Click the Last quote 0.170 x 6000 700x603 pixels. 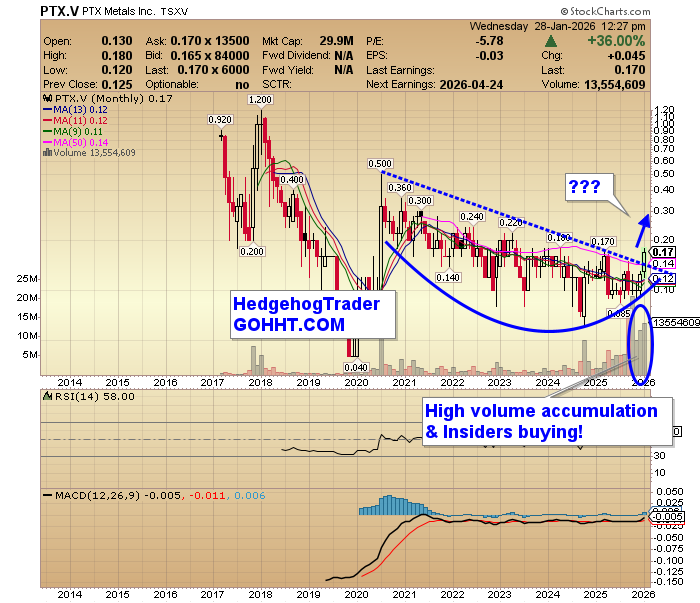(213, 70)
